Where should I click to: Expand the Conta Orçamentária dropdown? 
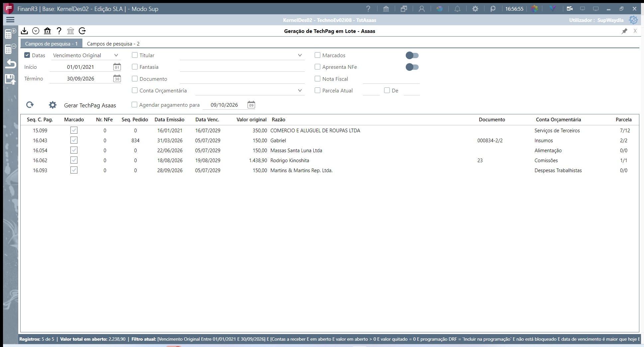point(300,90)
